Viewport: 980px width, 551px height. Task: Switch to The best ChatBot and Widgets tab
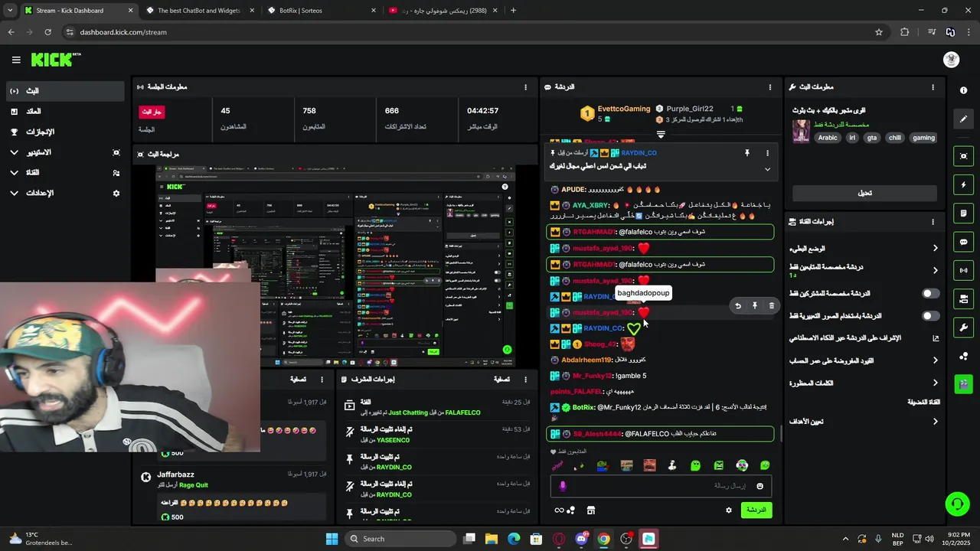(199, 11)
